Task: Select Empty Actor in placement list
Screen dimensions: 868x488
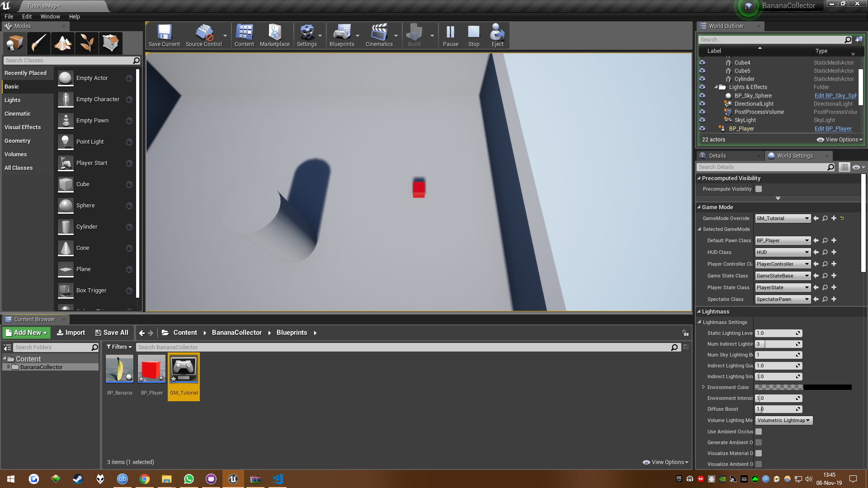Action: pos(95,78)
